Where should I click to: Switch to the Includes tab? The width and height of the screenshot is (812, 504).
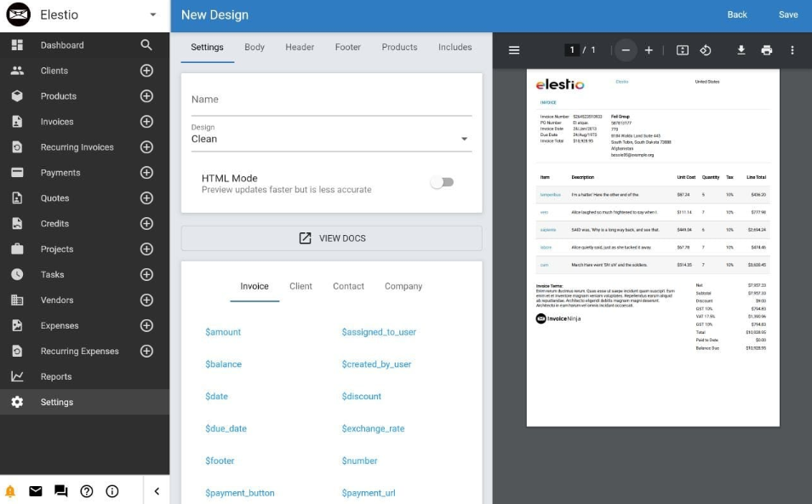(x=455, y=47)
